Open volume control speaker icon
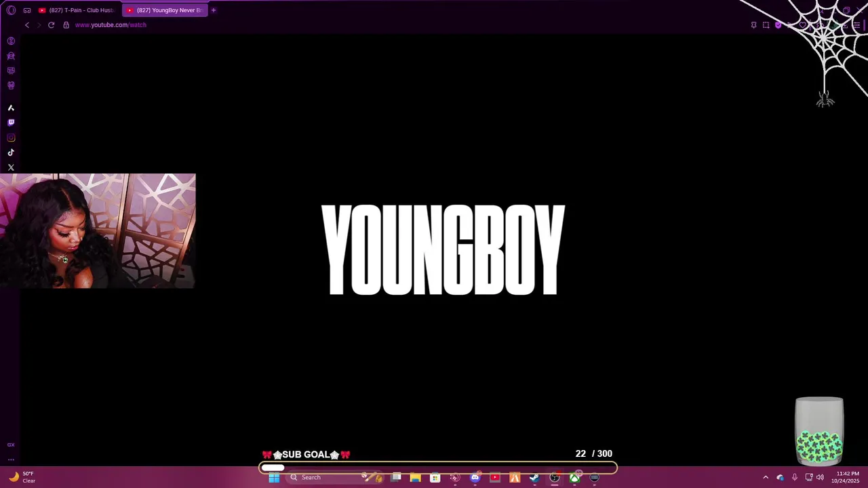Viewport: 868px width, 488px height. (x=820, y=478)
